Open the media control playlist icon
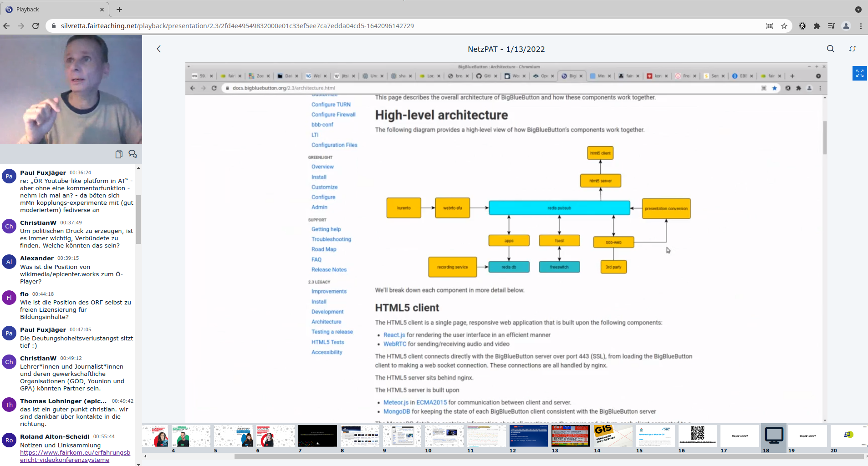 [831, 26]
